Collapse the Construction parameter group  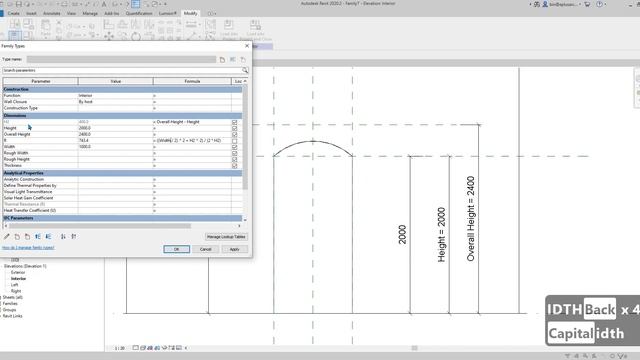point(122,89)
